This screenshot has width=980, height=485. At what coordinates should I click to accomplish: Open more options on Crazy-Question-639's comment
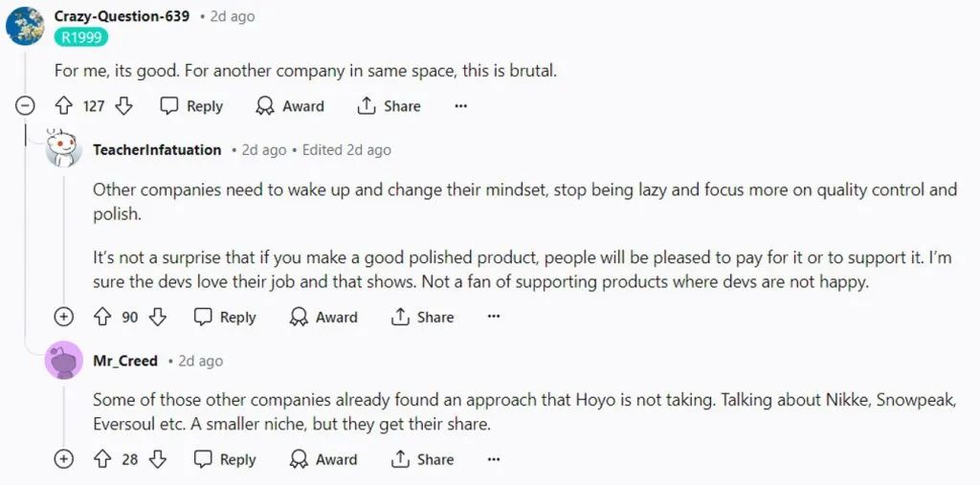click(x=460, y=106)
